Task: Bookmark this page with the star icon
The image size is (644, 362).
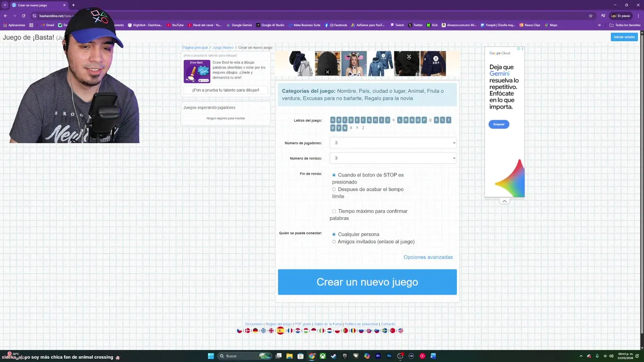Action: 591,16
